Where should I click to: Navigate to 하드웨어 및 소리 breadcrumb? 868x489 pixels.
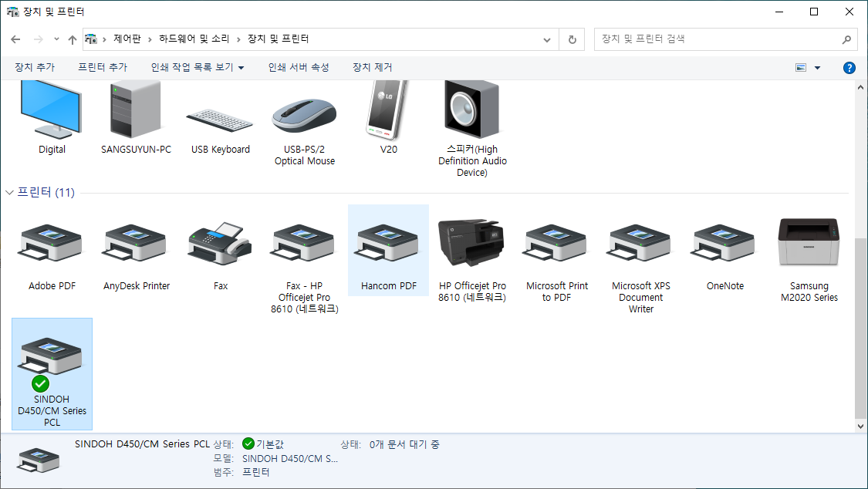click(194, 39)
